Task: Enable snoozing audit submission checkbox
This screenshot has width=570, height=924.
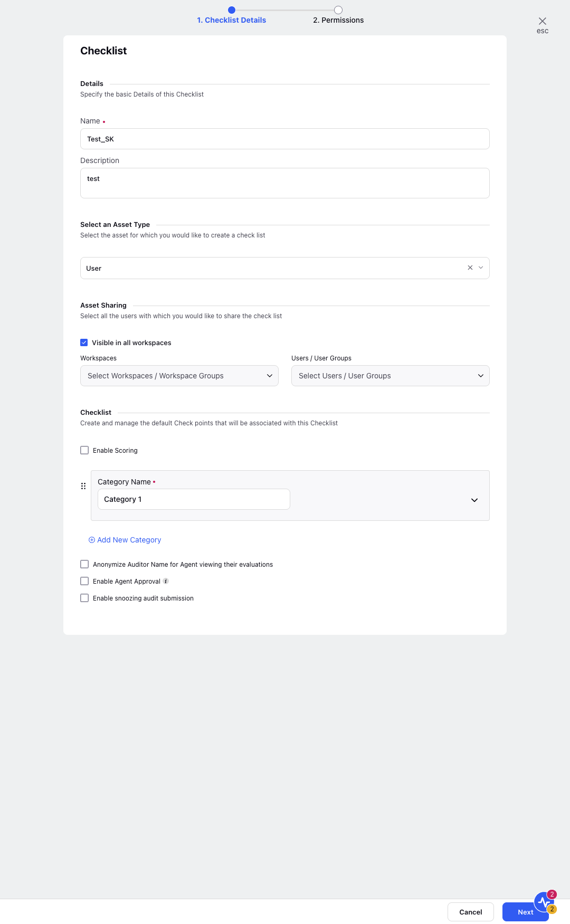Action: click(84, 598)
